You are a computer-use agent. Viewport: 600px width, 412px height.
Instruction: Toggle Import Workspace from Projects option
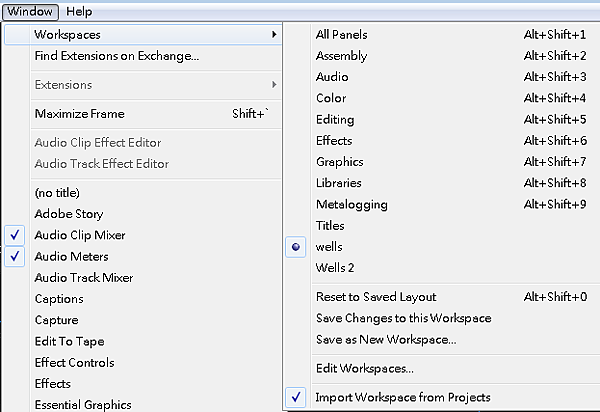pos(295,397)
